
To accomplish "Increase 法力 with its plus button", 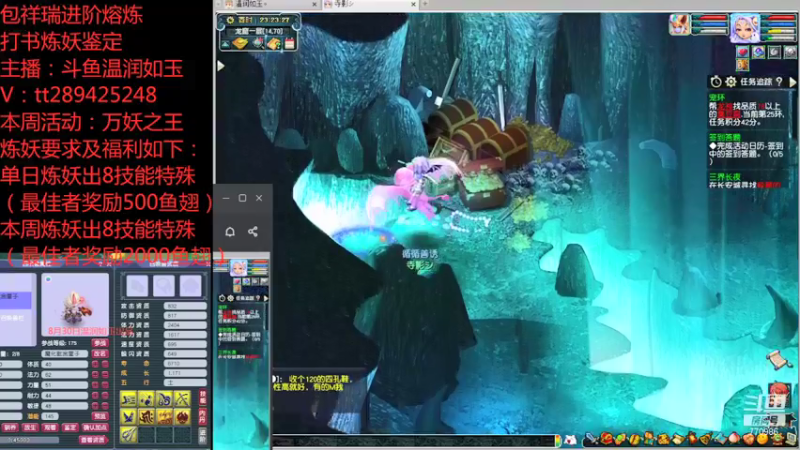I will tap(95, 374).
